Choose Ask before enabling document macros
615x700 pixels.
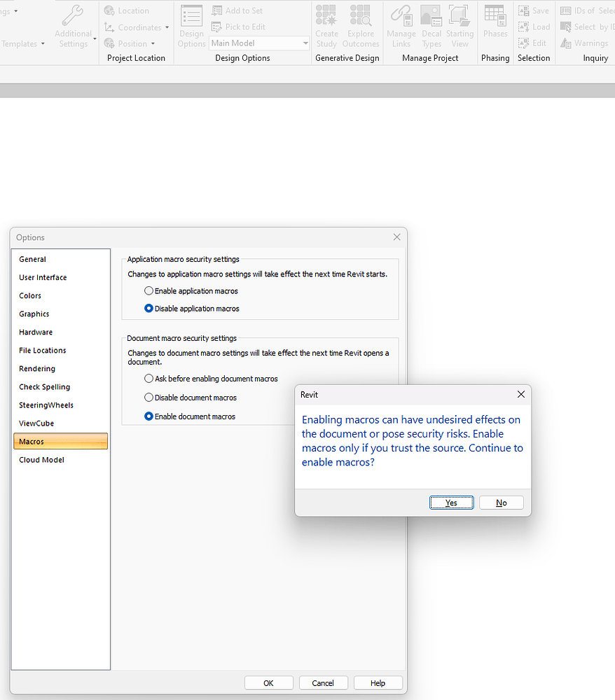[148, 378]
